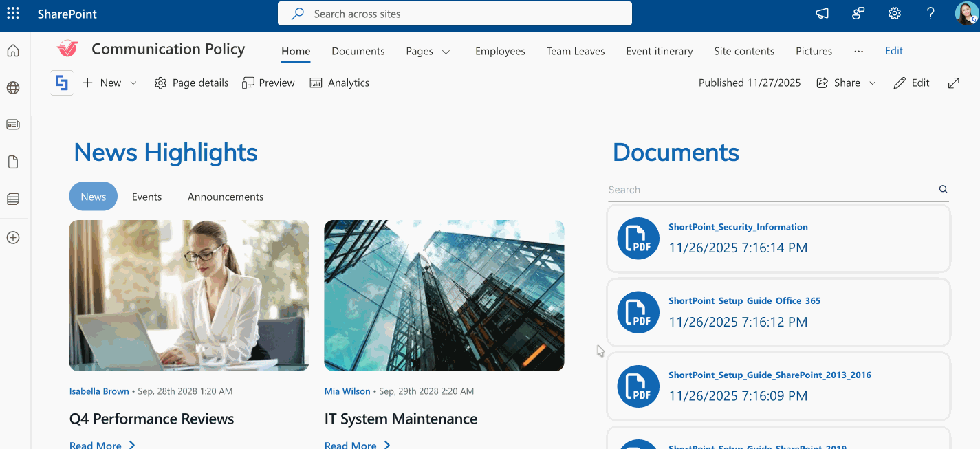Open ShortPoint_Security_Information document link

click(x=738, y=227)
